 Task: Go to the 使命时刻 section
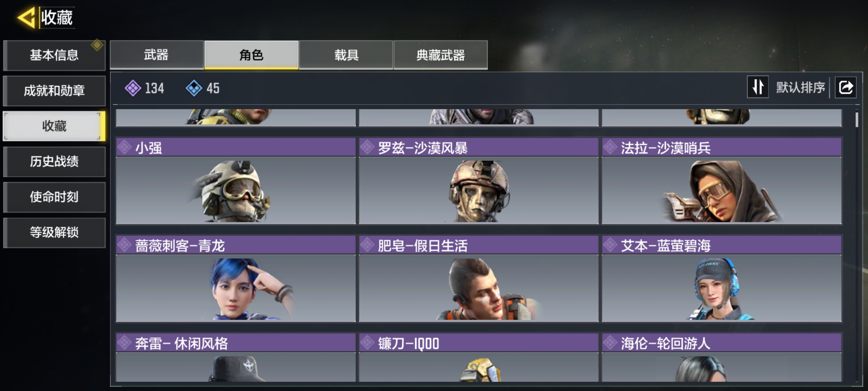pyautogui.click(x=54, y=197)
